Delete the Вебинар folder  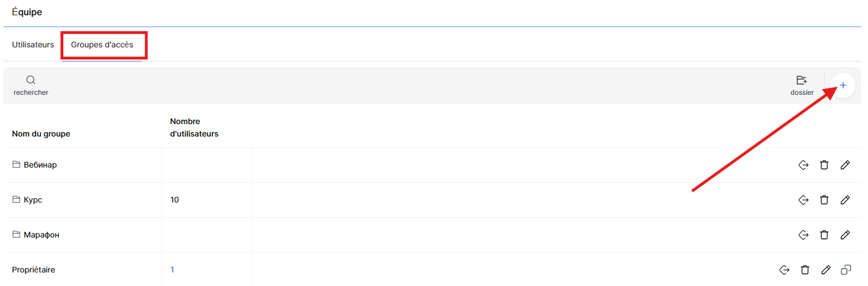pos(824,165)
